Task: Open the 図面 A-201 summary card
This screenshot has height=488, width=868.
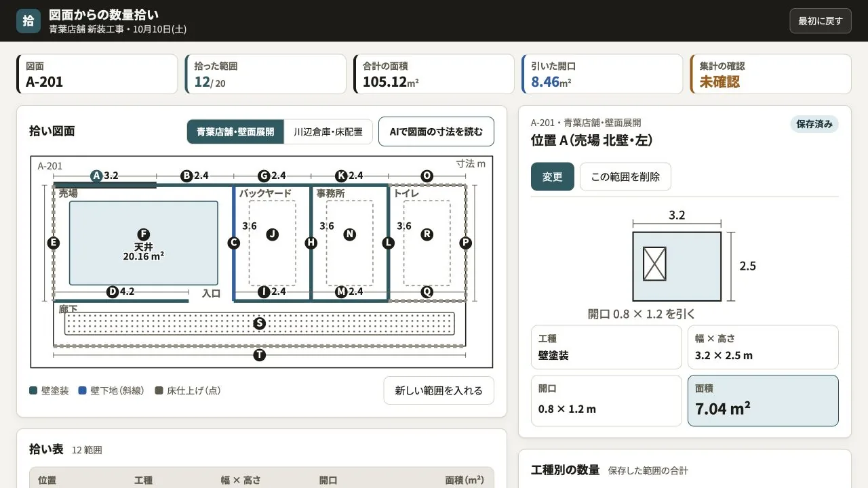Action: (97, 75)
